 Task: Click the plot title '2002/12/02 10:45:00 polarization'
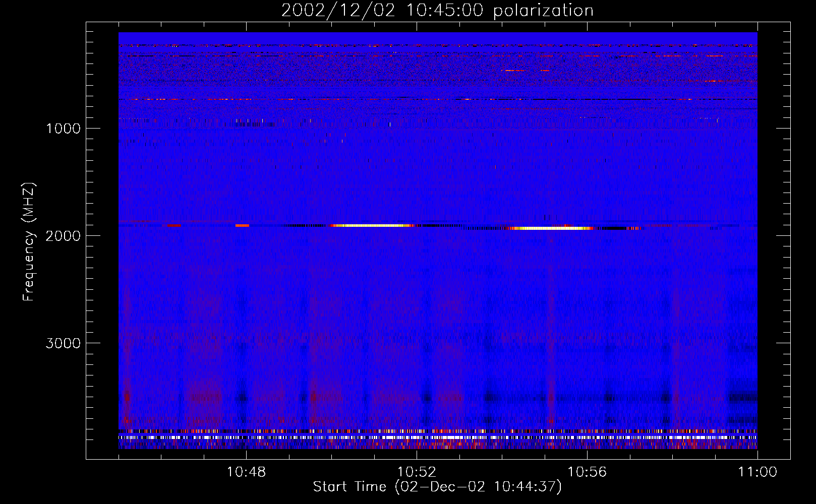(437, 11)
